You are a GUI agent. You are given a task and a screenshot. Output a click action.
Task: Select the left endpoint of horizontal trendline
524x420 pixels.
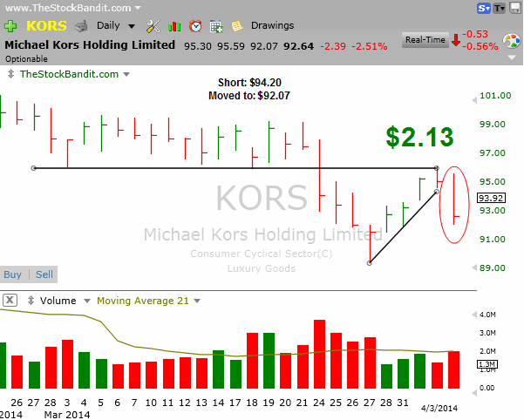tap(33, 168)
